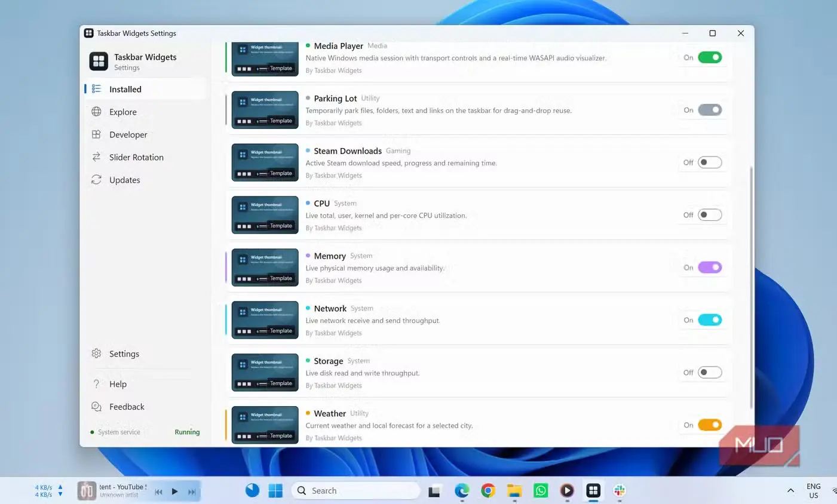Click the blue circular widget icon on taskbar
This screenshot has width=837, height=504.
(252, 490)
